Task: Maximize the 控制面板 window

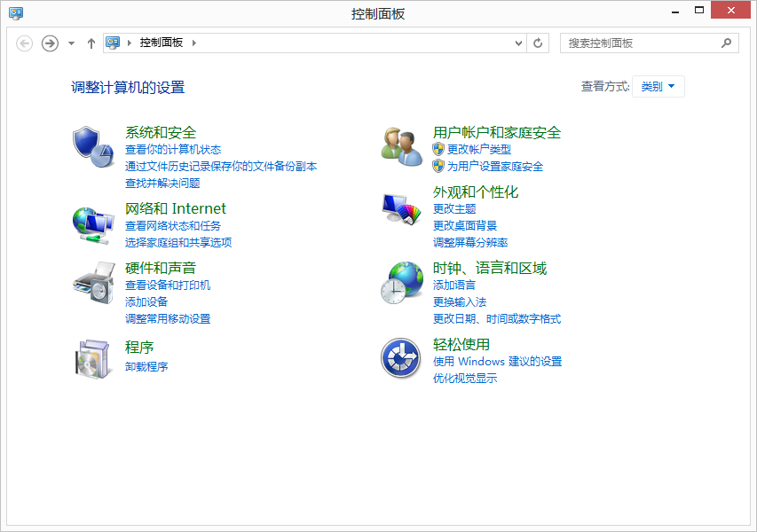Action: pos(699,11)
